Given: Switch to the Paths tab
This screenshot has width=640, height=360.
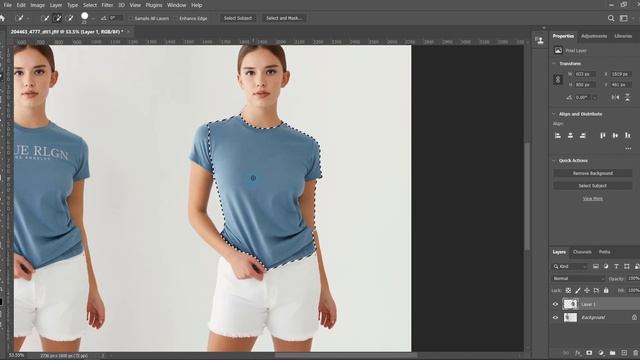Looking at the screenshot, I should coord(604,252).
